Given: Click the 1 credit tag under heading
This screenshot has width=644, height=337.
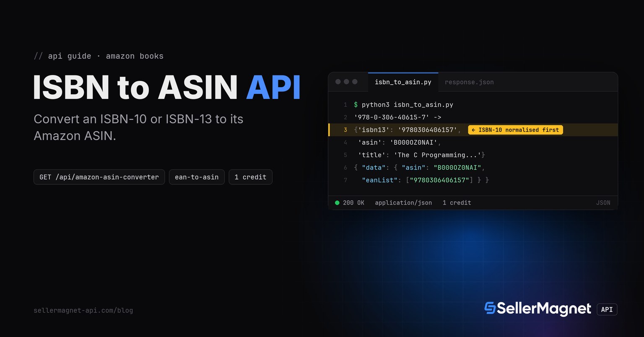Looking at the screenshot, I should 250,177.
